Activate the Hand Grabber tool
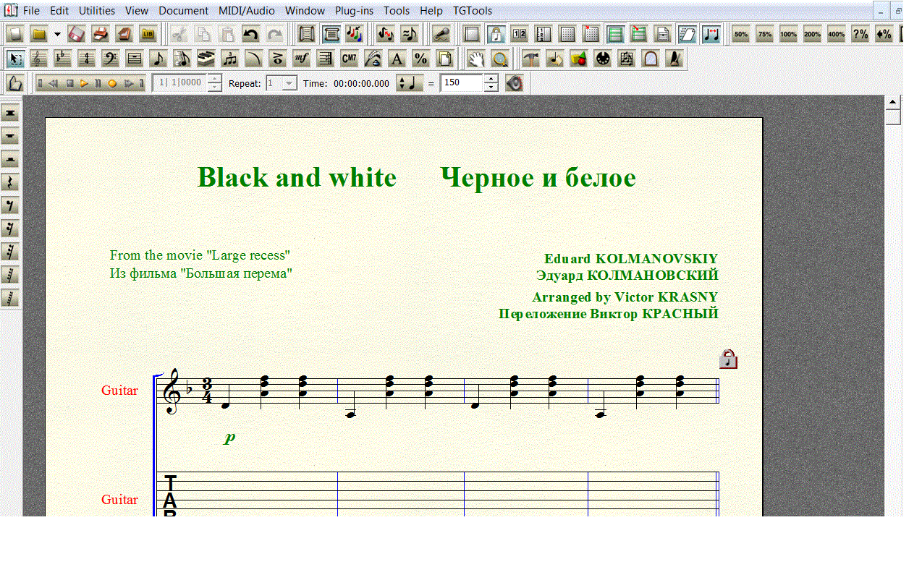This screenshot has width=922, height=588. click(475, 59)
